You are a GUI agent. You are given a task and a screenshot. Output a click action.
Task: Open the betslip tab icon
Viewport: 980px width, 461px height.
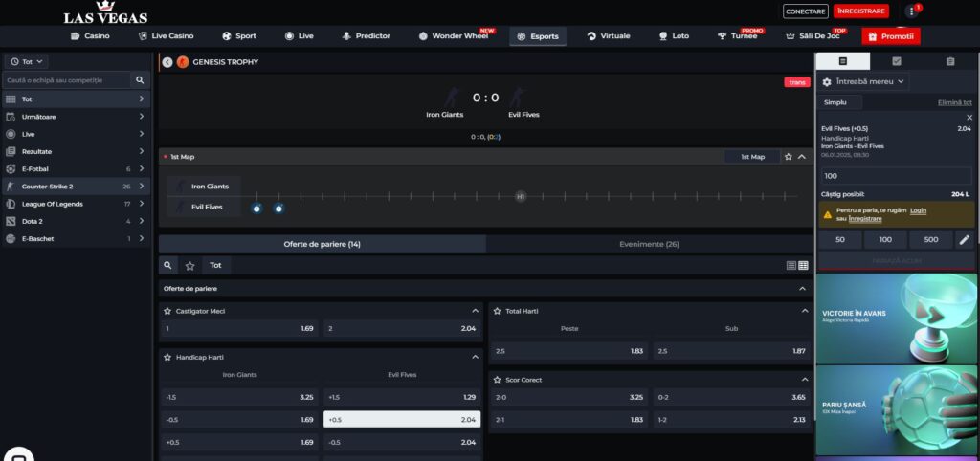842,61
